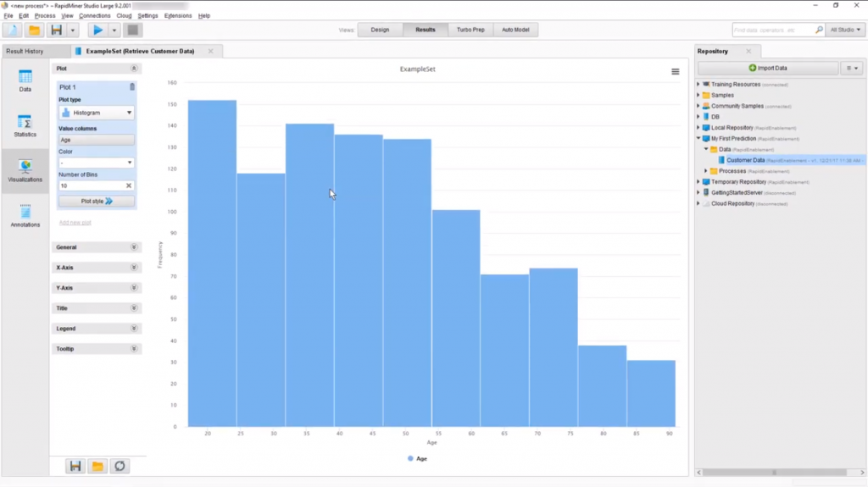Expand the Community Samples repository
This screenshot has height=487, width=868.
click(698, 106)
